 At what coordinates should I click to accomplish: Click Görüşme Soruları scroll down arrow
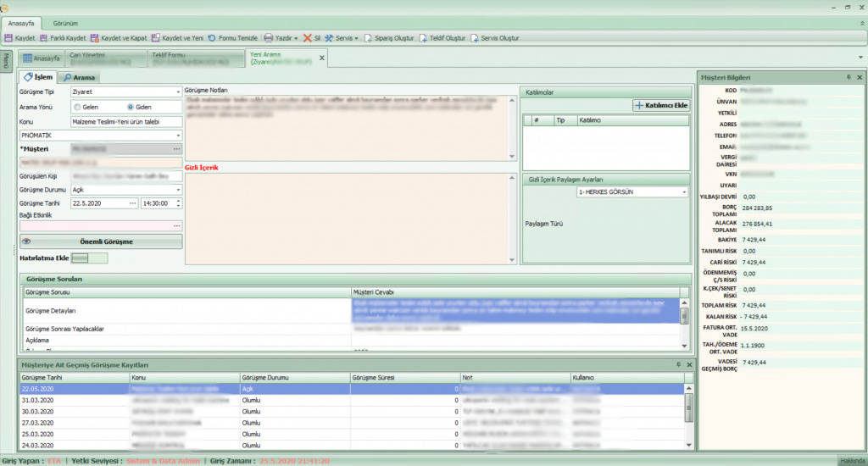tap(685, 346)
